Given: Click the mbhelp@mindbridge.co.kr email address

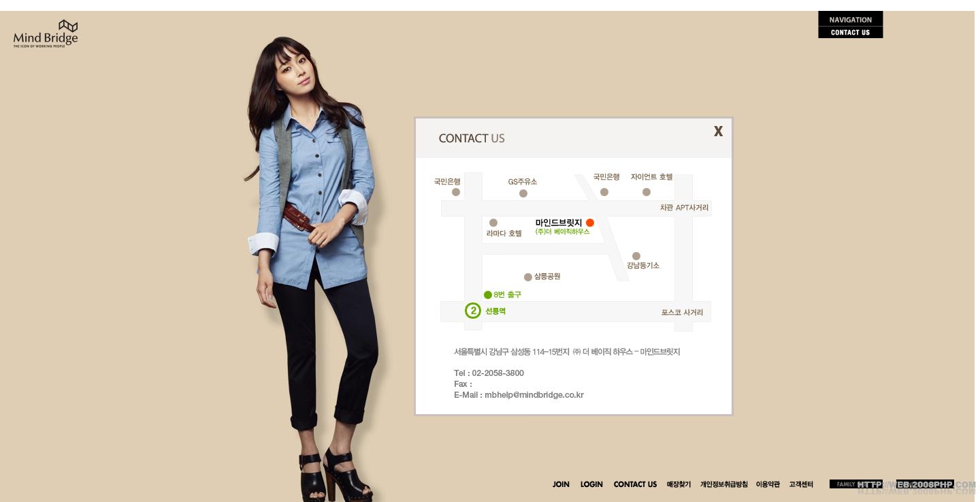Looking at the screenshot, I should coord(534,395).
